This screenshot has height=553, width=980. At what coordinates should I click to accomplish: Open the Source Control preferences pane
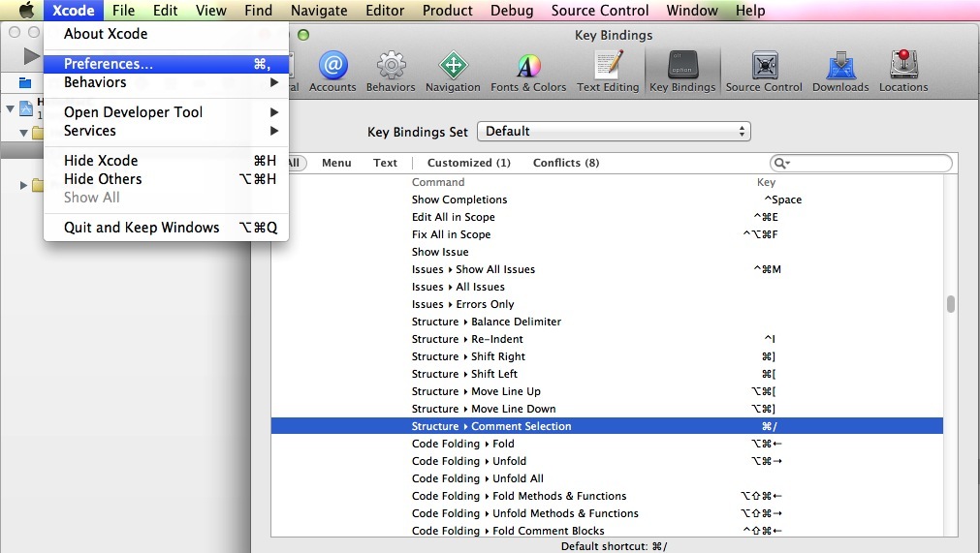[x=764, y=72]
